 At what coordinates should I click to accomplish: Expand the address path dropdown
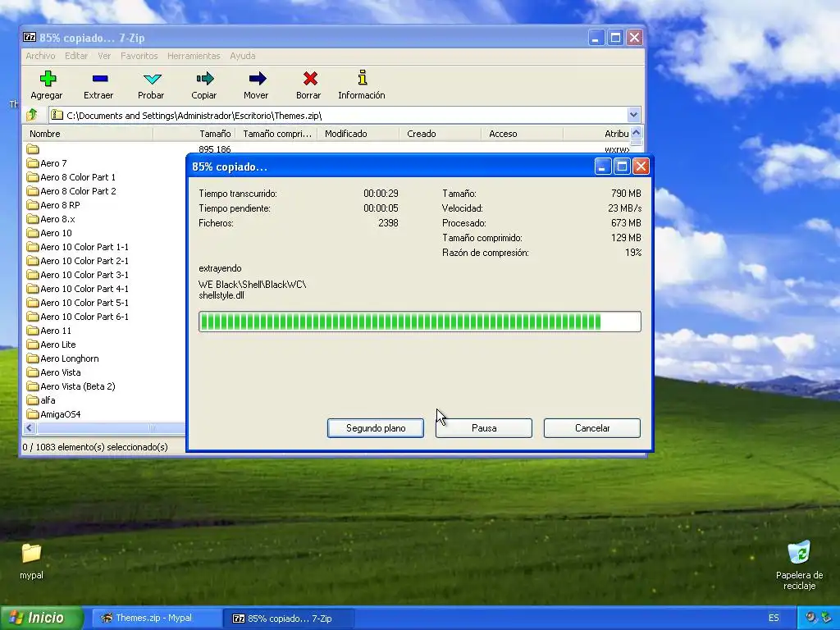[633, 115]
